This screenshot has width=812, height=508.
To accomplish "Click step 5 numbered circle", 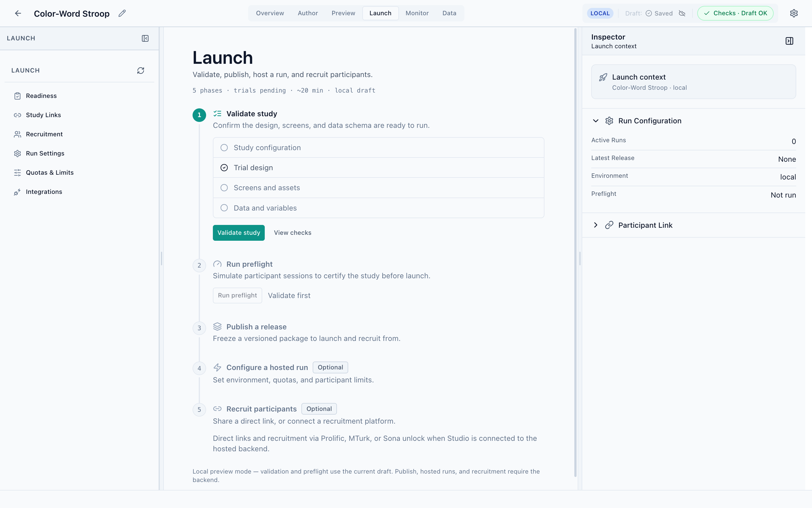I will coord(199,410).
